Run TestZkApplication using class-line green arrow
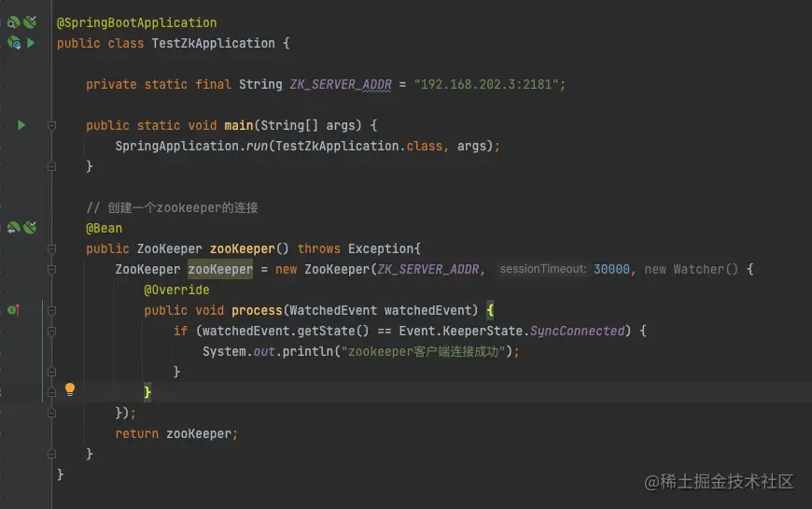812x509 pixels. (x=31, y=43)
